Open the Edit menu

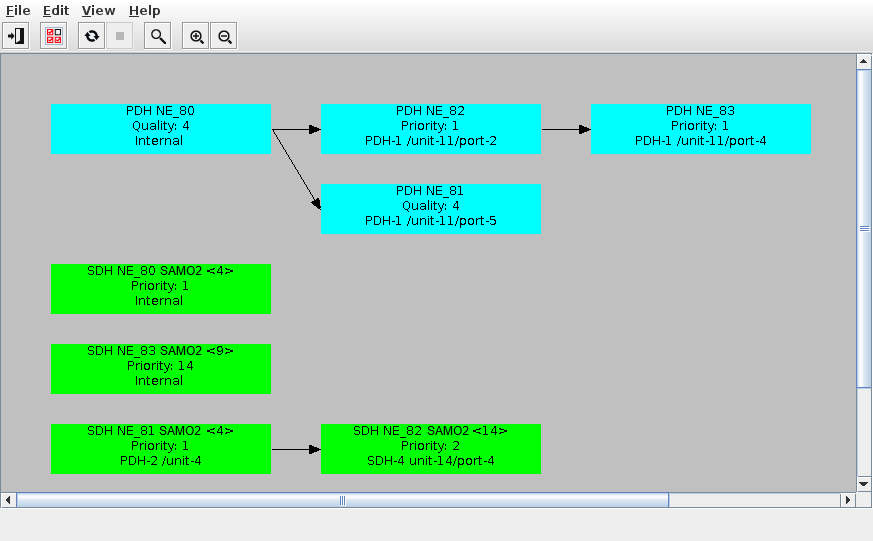pos(55,10)
